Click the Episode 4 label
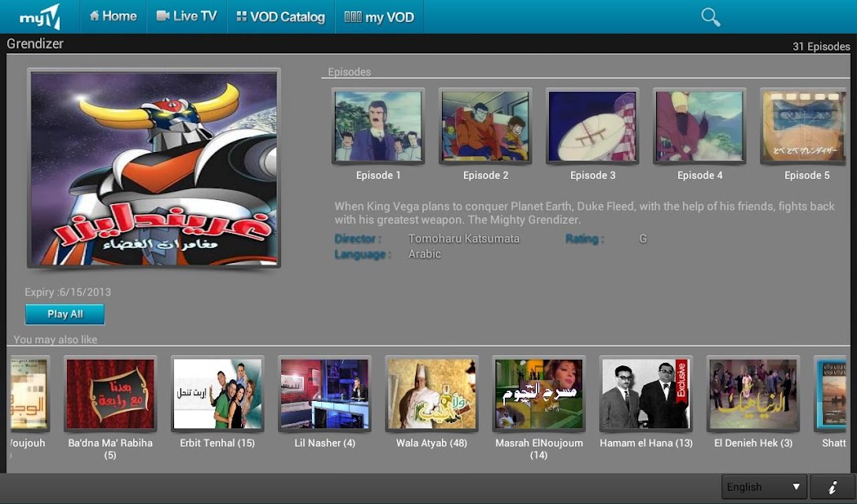857x504 pixels. pos(699,176)
